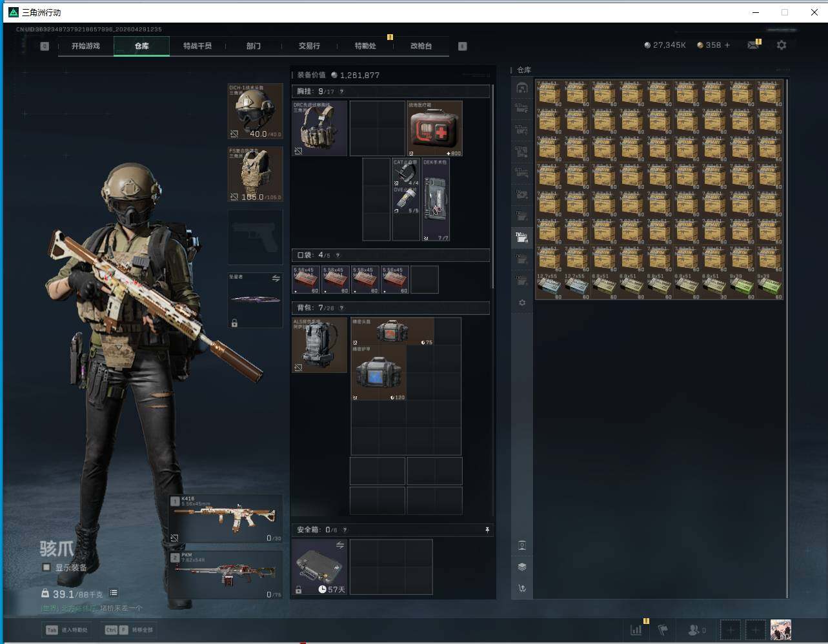Select the ALS backpack item

click(320, 345)
